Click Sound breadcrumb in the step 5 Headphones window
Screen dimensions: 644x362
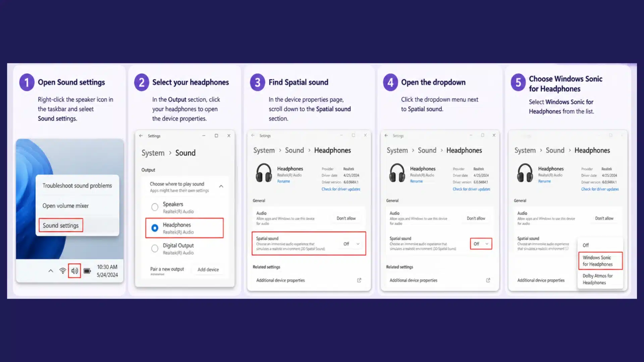click(555, 150)
